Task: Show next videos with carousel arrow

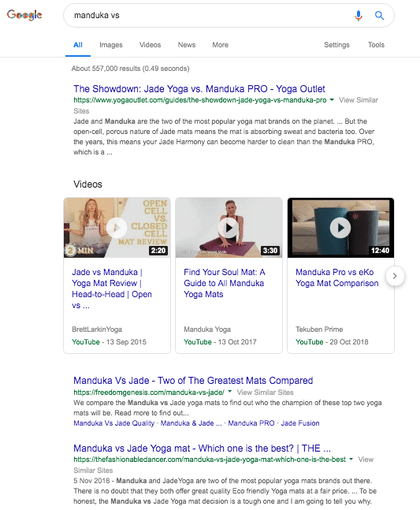Action: tap(395, 276)
